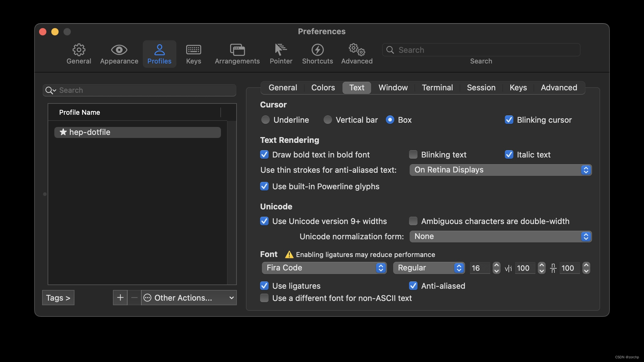Click the profile search field

coord(139,90)
